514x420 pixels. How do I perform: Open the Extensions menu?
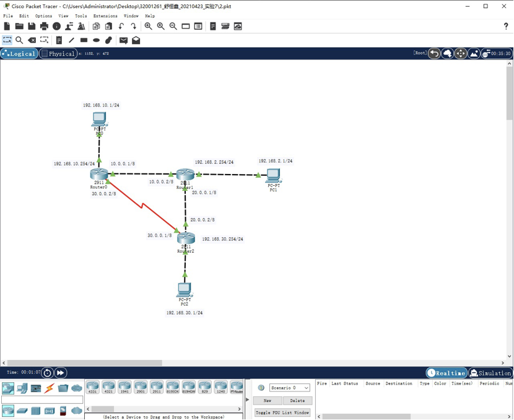click(105, 16)
